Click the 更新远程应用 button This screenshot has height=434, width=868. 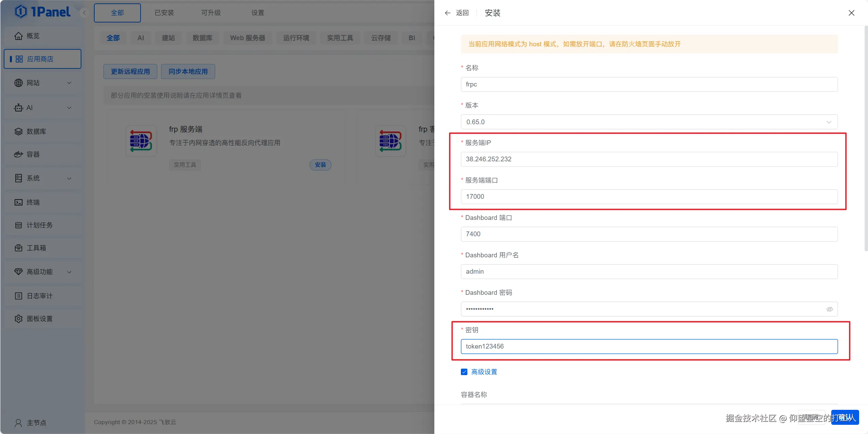[130, 71]
